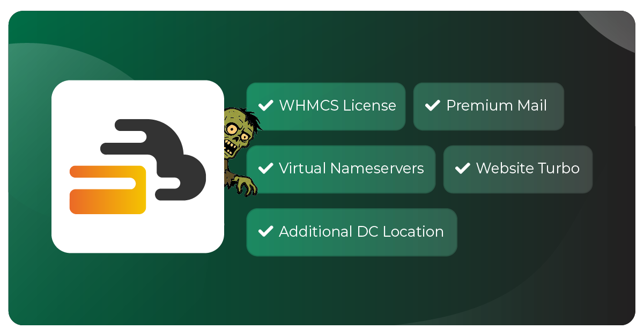Click the checkmark beside Virtual Nameservers
This screenshot has height=336, width=644.
[266, 169]
